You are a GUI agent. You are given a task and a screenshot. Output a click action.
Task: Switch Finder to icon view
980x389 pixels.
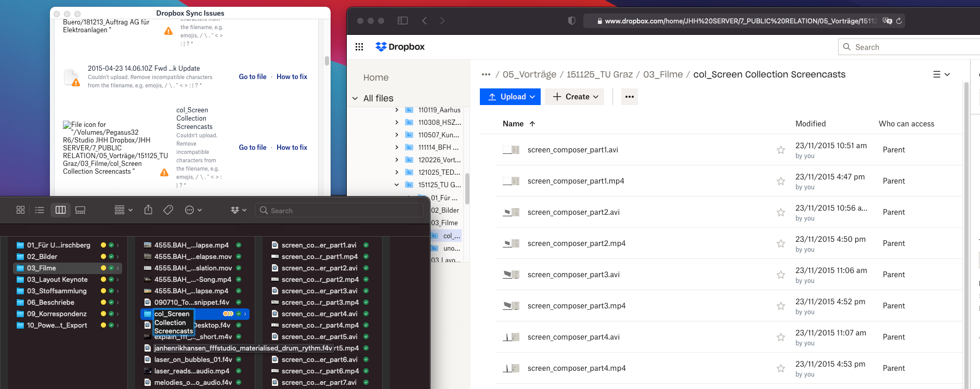coord(21,210)
